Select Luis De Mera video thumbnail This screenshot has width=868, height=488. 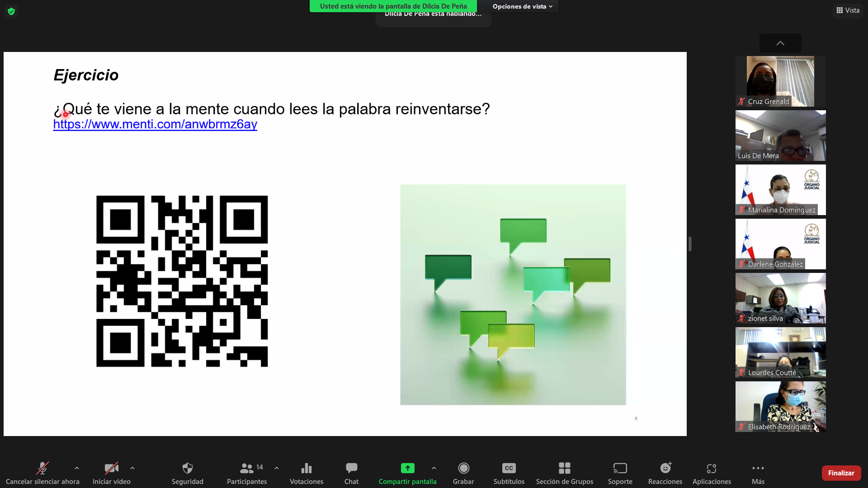780,136
